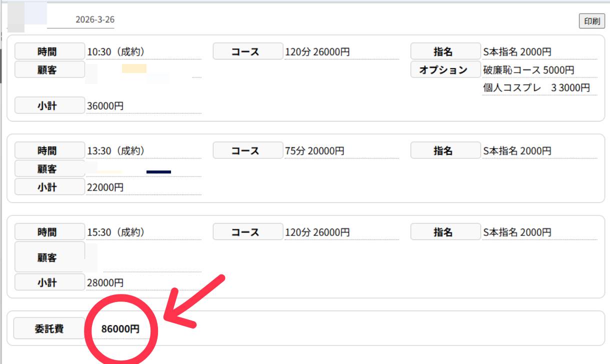Click the 13:30（成約） time value

116,150
